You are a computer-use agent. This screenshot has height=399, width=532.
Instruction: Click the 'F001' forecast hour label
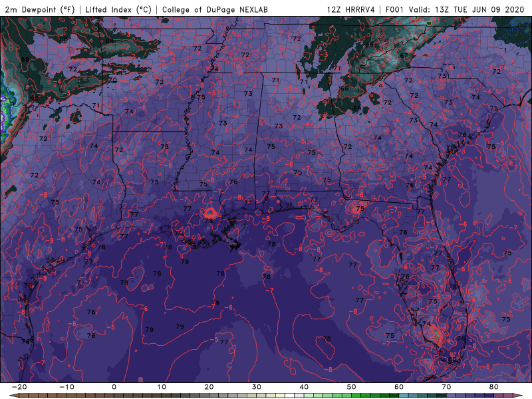(395, 9)
